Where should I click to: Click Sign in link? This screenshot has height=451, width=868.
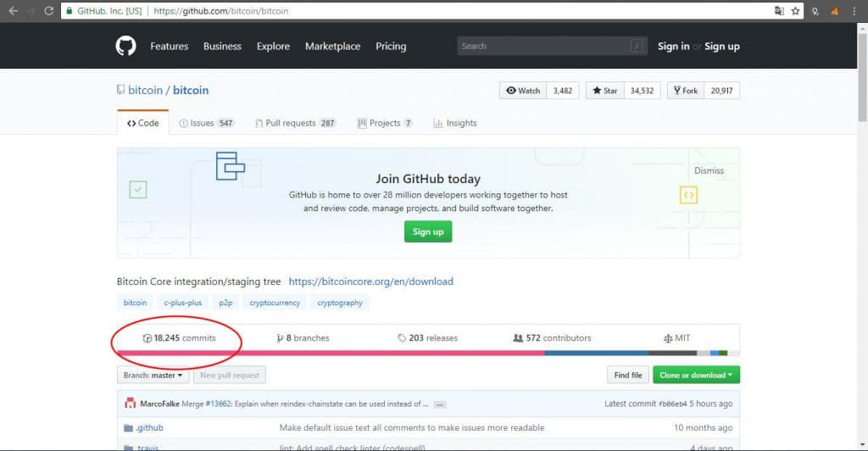673,47
